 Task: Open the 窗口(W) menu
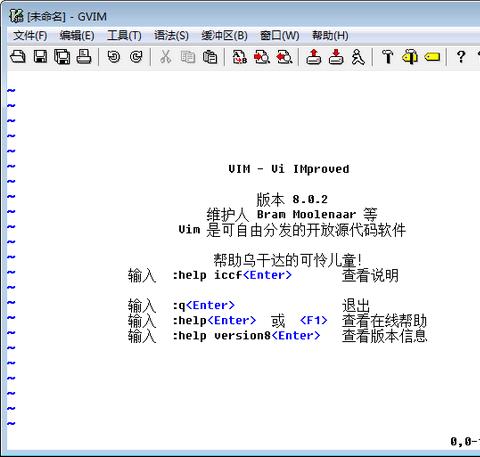(280, 35)
